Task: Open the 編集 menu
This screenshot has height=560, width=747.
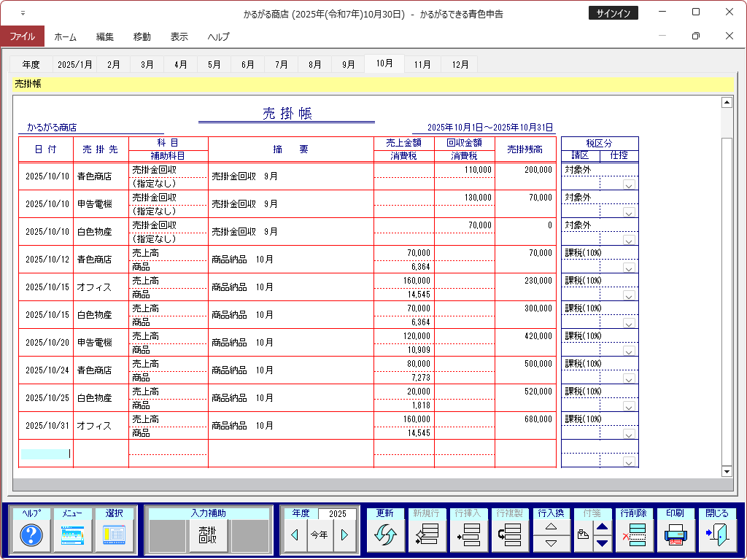Action: click(x=105, y=36)
